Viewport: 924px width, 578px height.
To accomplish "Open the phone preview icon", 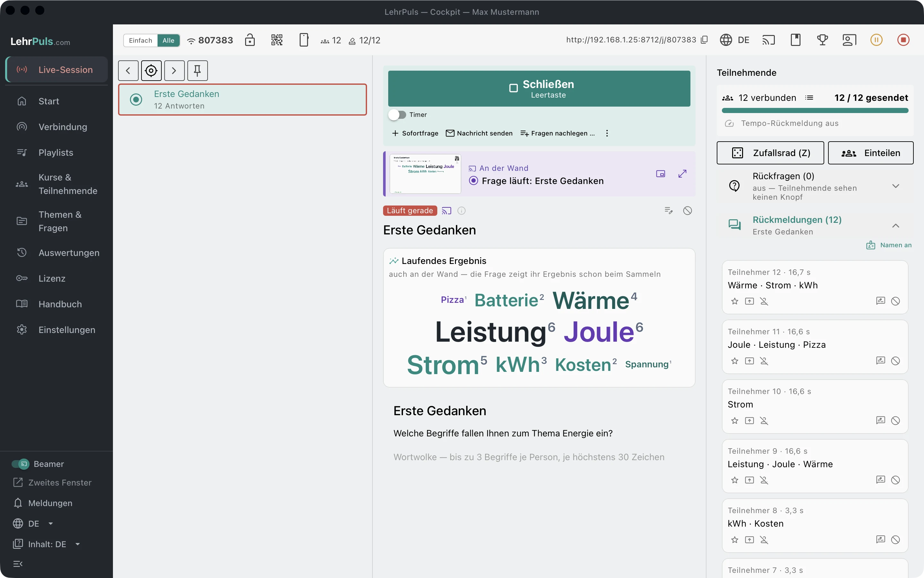I will tap(304, 40).
